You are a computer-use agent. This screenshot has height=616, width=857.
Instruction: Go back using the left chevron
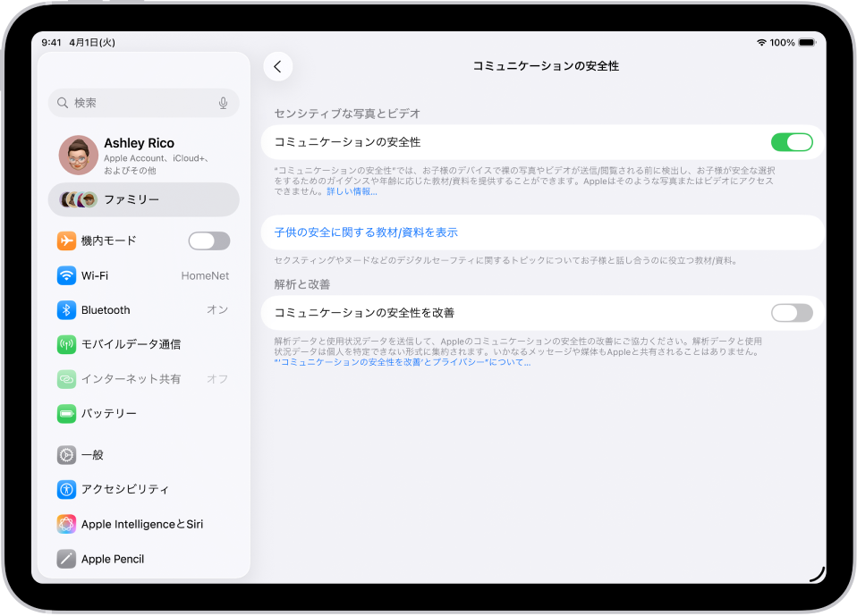coord(277,66)
